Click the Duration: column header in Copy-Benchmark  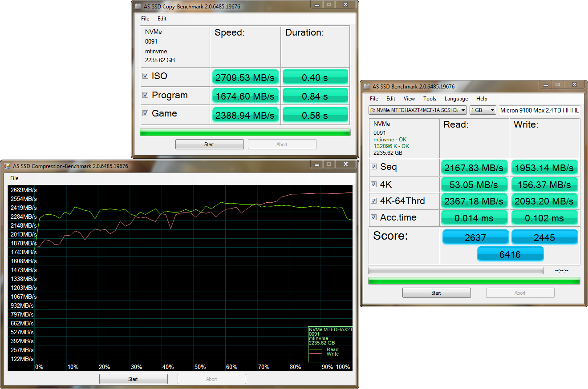pyautogui.click(x=304, y=32)
